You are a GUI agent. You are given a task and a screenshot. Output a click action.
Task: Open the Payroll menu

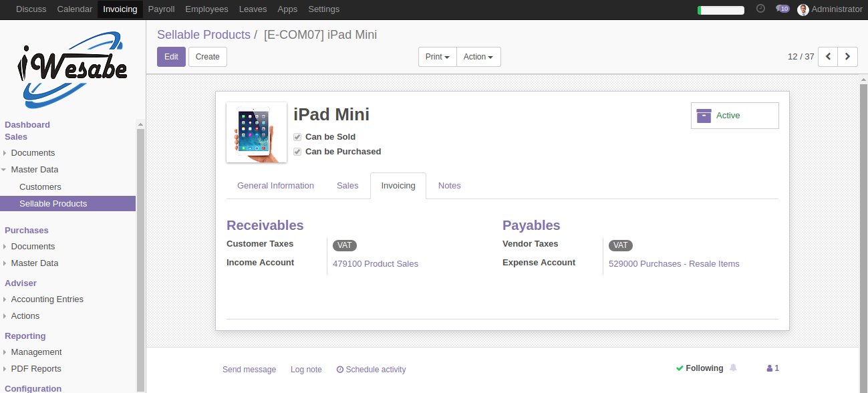(161, 9)
